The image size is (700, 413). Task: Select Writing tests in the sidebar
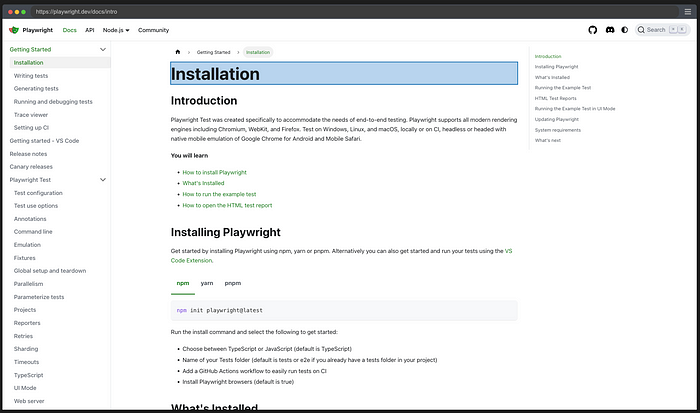coord(31,76)
